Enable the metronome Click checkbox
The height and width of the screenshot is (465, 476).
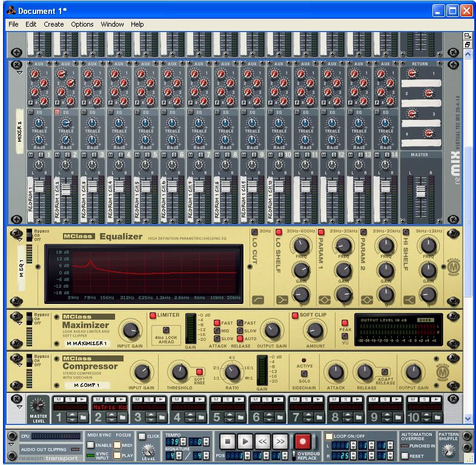142,436
